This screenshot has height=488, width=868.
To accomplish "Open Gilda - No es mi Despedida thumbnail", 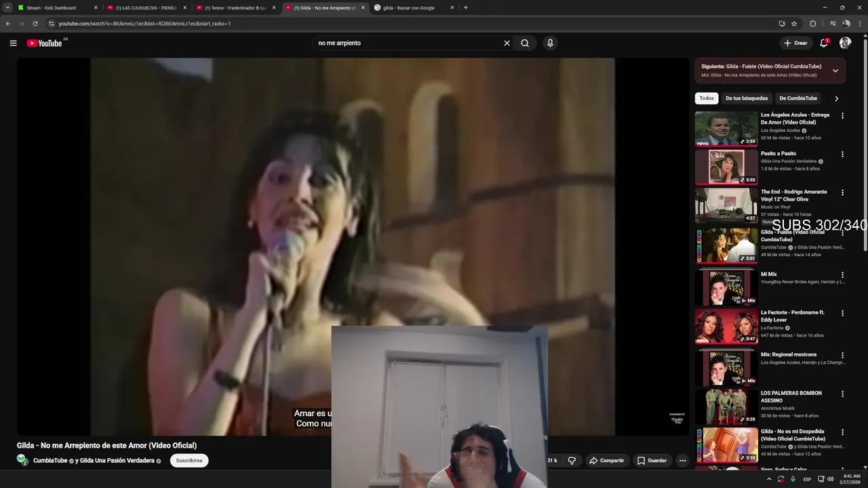I will [x=726, y=445].
